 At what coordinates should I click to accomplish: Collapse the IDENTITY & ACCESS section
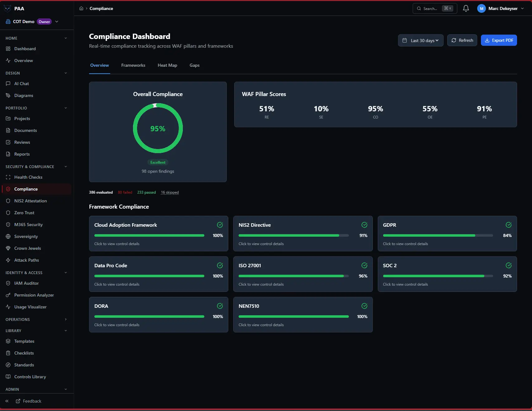coord(66,273)
